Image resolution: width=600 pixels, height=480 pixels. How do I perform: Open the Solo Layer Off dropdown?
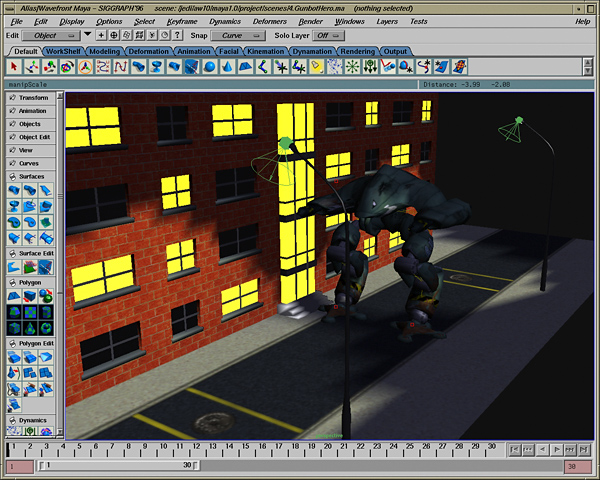(329, 36)
